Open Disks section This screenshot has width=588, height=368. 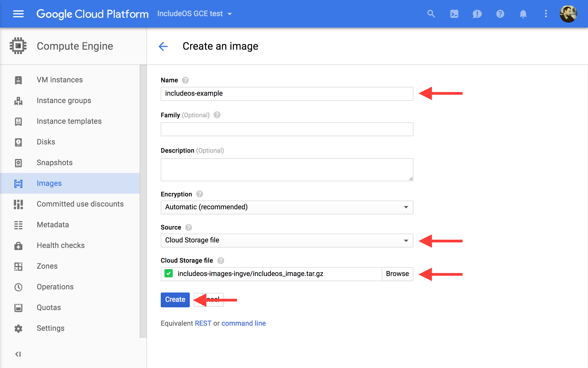click(70, 142)
